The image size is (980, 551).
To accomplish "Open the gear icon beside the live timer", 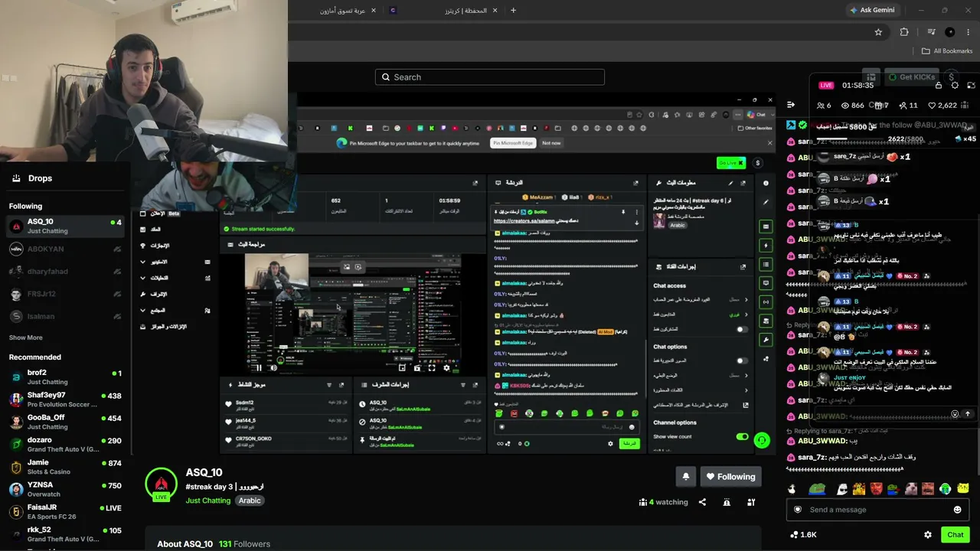I will [x=955, y=85].
